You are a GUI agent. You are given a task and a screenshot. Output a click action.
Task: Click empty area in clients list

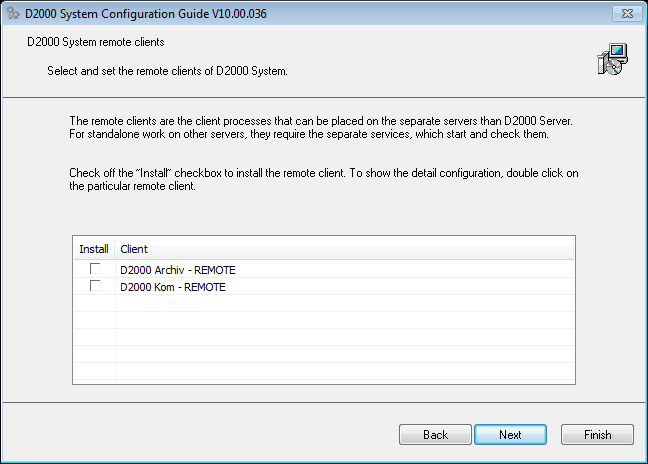(340, 350)
